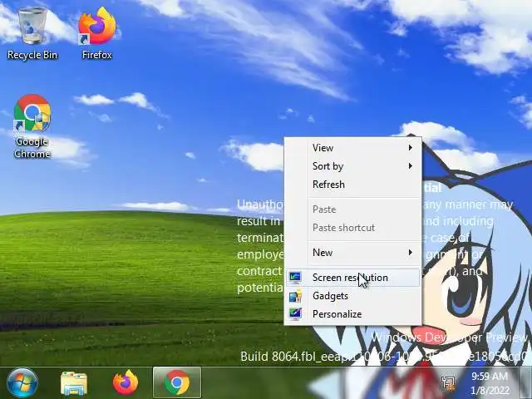Click the Personalize menu icon
The width and height of the screenshot is (532, 399).
295,314
